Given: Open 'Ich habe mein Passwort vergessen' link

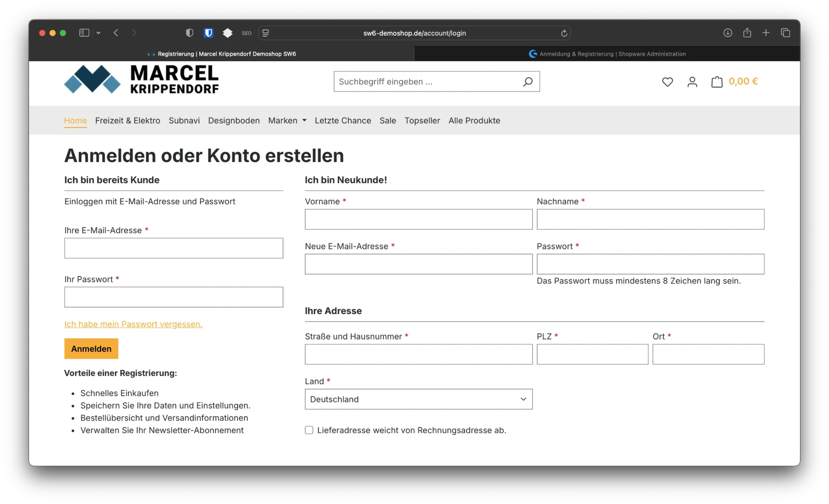Looking at the screenshot, I should pyautogui.click(x=133, y=324).
